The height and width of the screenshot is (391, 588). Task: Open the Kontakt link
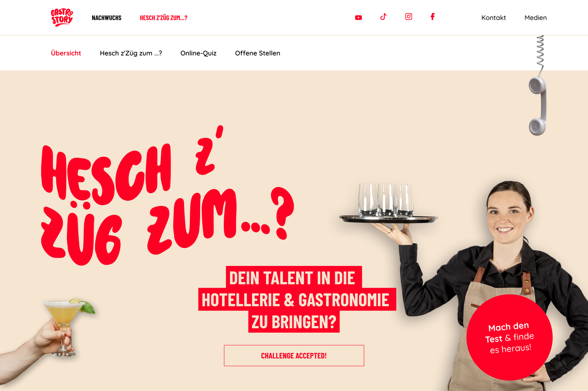pos(493,18)
